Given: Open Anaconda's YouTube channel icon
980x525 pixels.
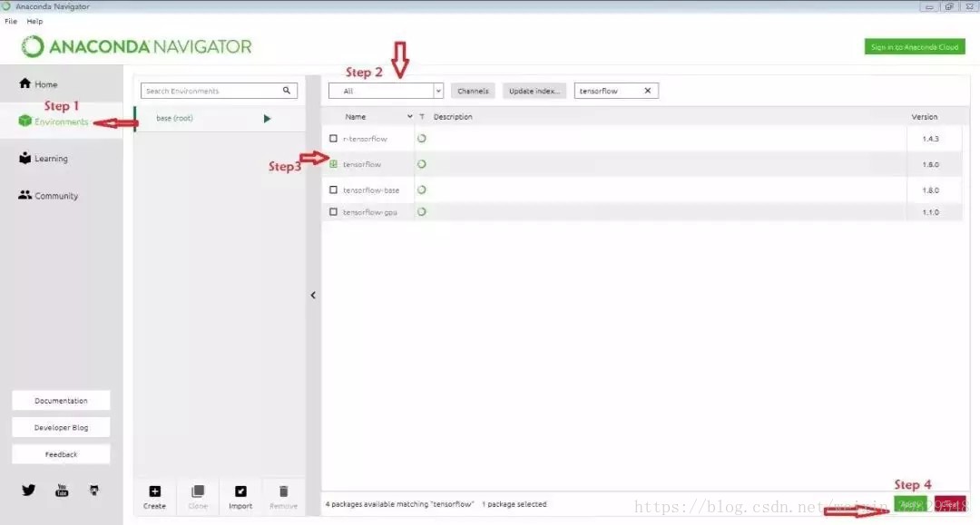Looking at the screenshot, I should click(62, 490).
